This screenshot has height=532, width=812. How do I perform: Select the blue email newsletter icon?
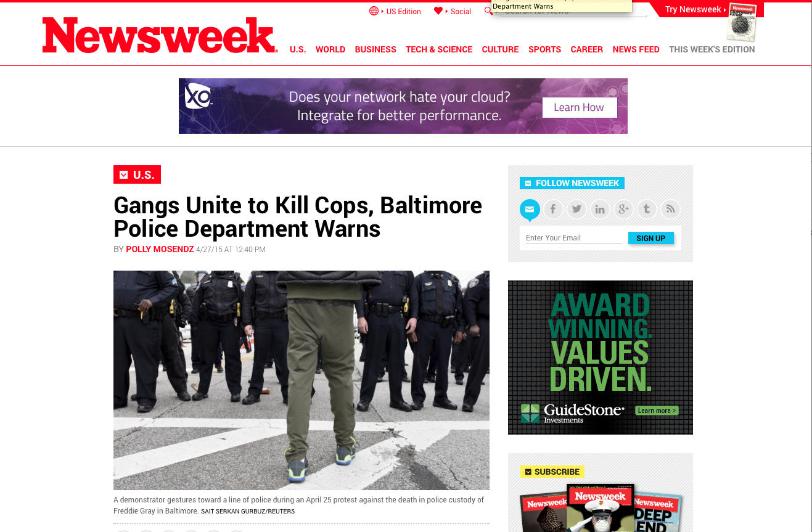[530, 210]
